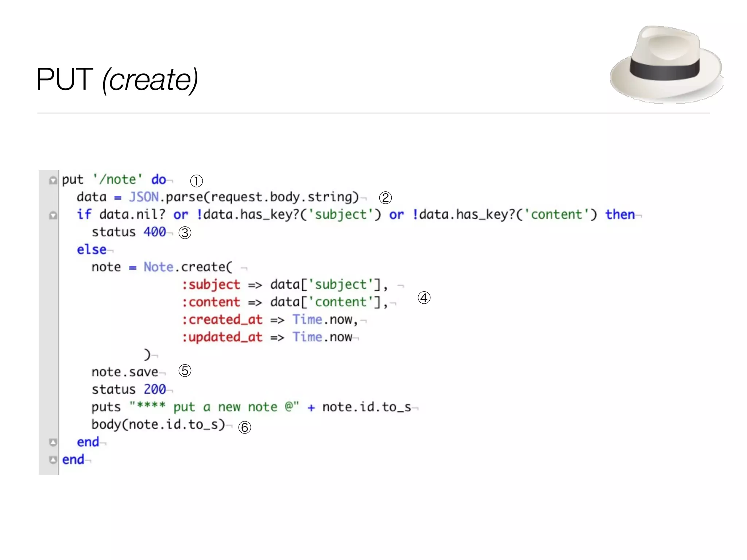Collapse the fold marker beside the if statement
747x560 pixels.
tap(53, 215)
